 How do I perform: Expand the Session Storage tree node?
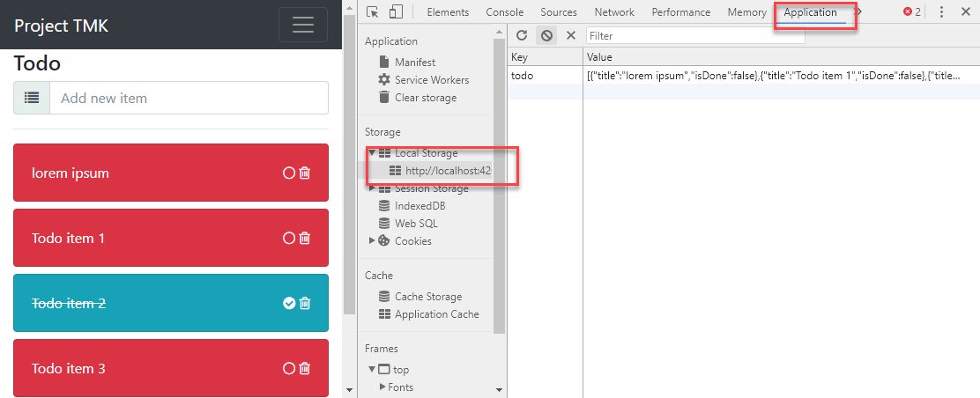[x=373, y=188]
